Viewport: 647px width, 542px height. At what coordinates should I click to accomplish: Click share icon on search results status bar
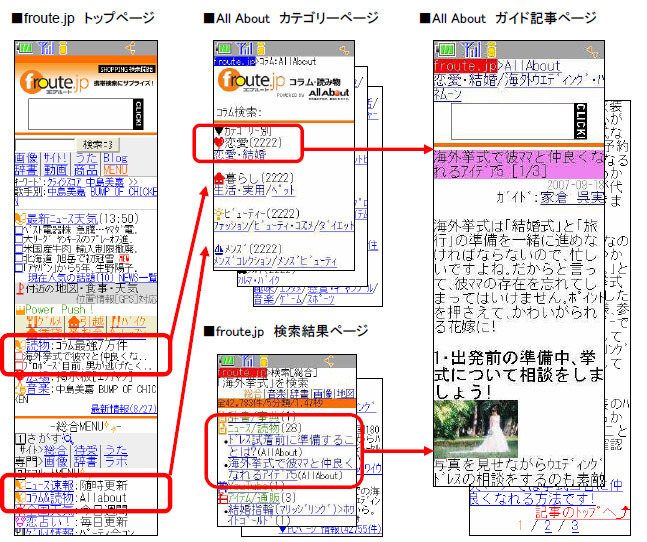pyautogui.click(x=329, y=362)
